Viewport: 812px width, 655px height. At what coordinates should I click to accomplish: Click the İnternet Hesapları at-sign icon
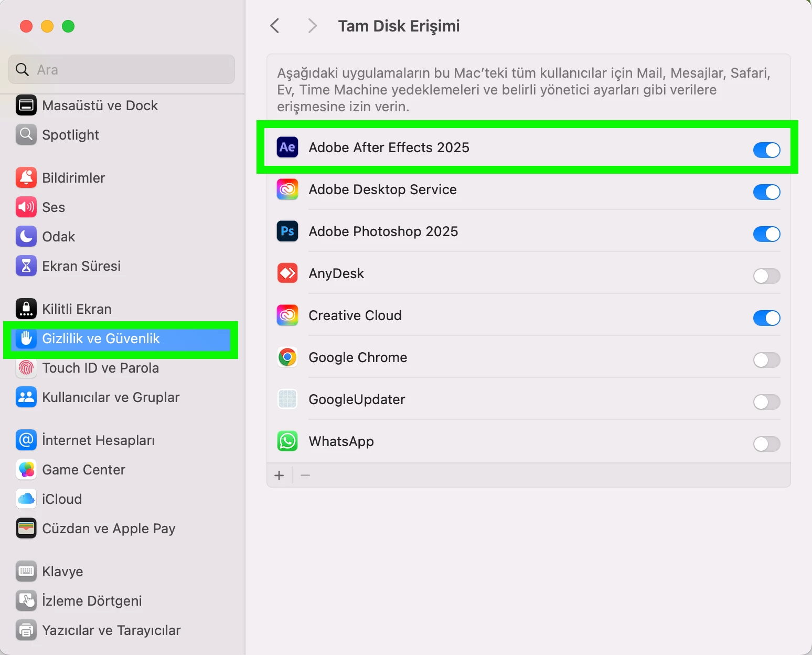[26, 440]
